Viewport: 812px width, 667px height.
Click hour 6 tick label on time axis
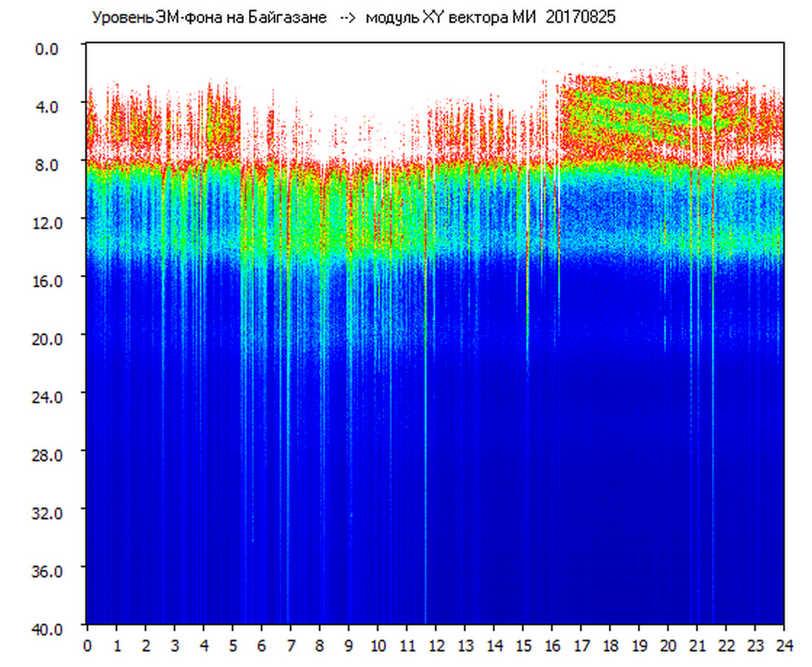pos(262,646)
